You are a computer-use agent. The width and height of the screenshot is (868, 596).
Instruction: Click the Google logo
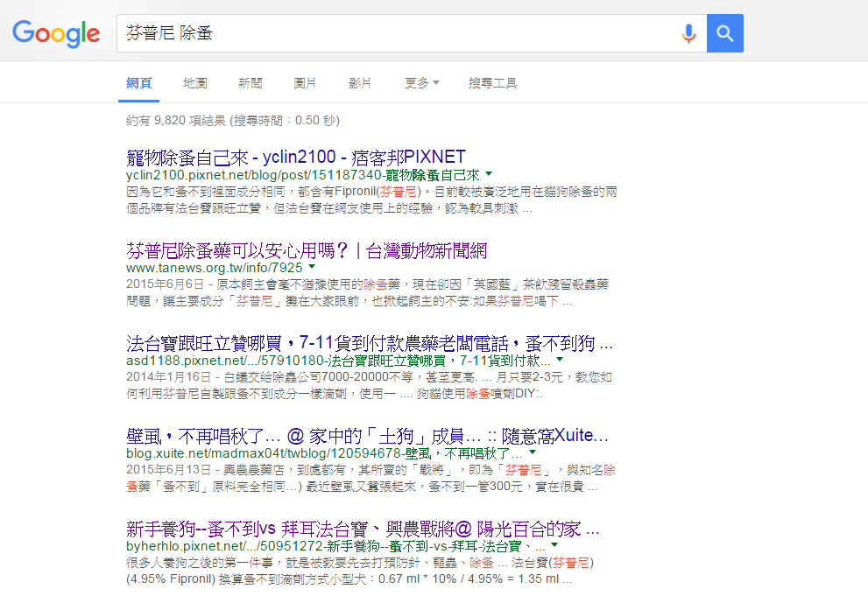click(x=56, y=34)
